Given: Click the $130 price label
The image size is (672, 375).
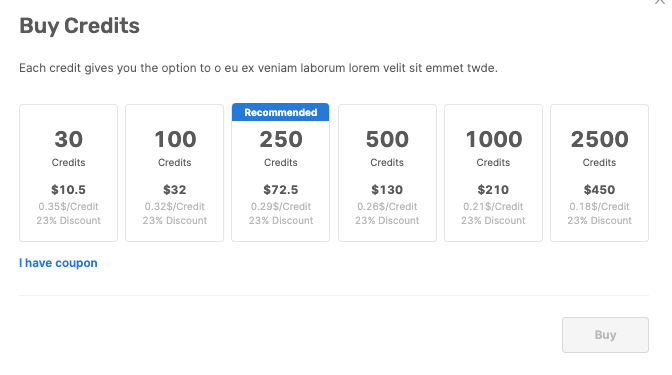Looking at the screenshot, I should 387,189.
